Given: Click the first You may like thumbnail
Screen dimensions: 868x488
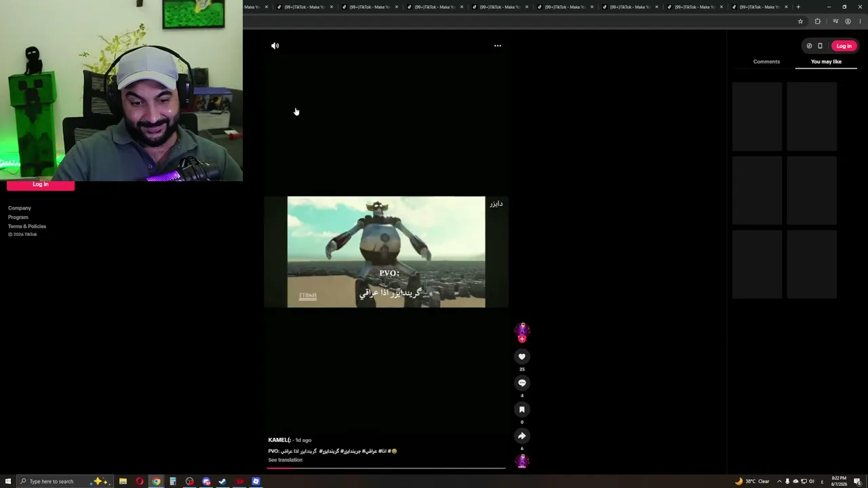Looking at the screenshot, I should pos(757,117).
